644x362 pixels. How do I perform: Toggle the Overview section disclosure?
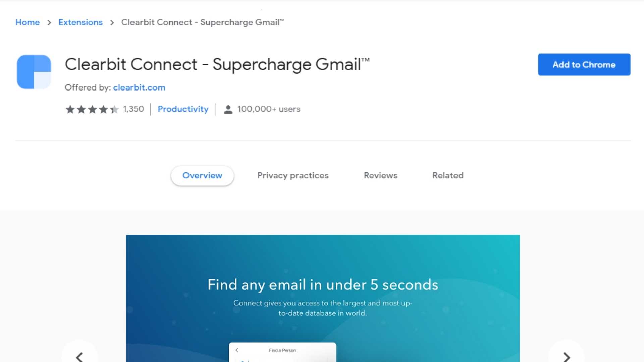[x=202, y=176]
